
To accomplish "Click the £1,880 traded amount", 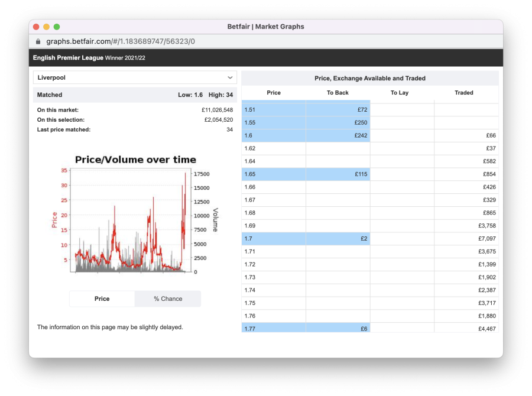I will point(487,316).
